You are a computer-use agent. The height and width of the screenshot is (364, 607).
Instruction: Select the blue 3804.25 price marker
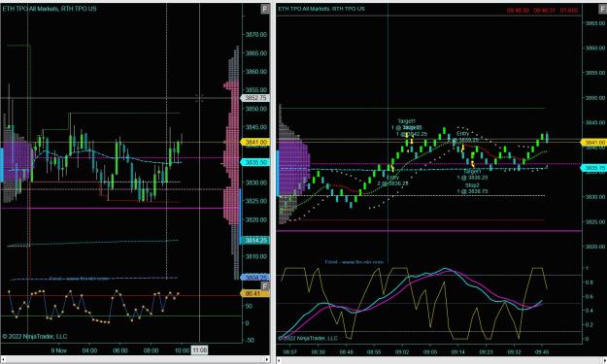(x=255, y=278)
